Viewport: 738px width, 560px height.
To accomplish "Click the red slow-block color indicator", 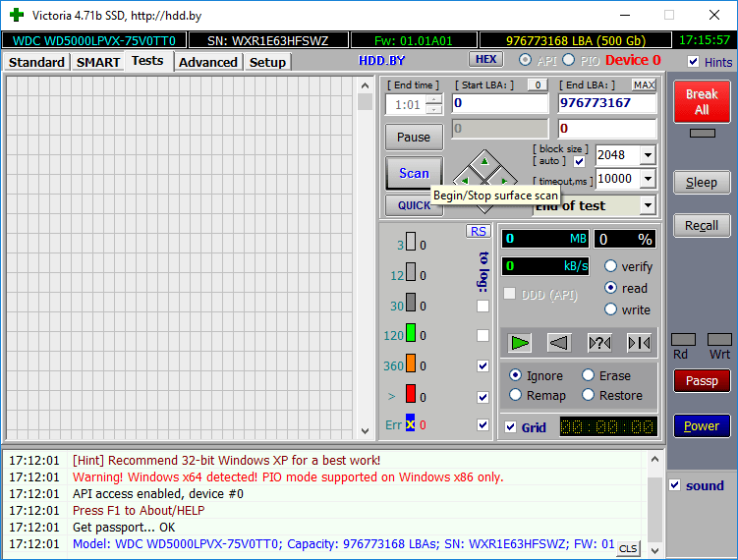I will tap(411, 393).
